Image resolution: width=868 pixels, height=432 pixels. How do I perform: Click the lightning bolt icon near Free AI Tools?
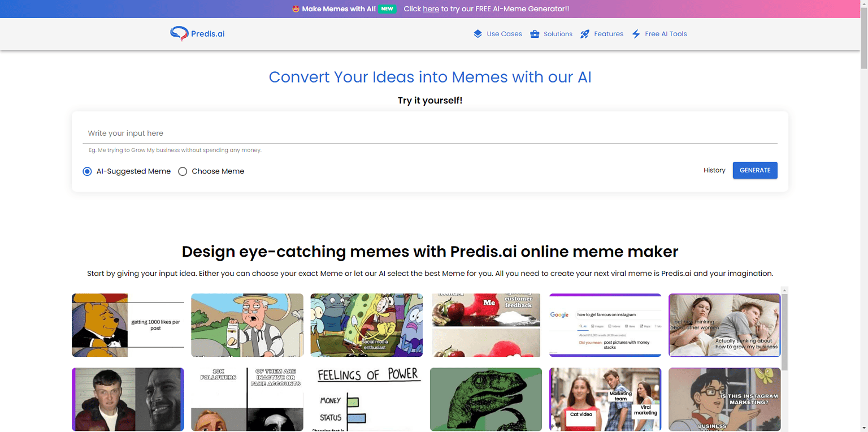tap(635, 34)
